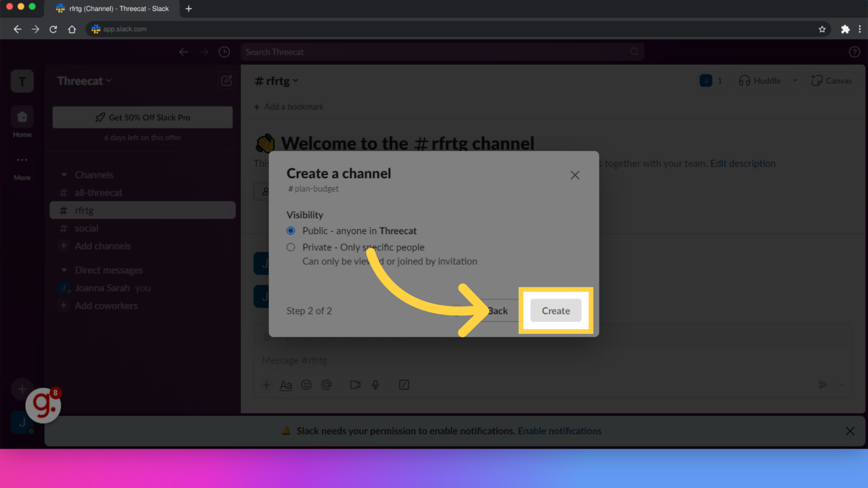
Task: Navigate forward in Slack history
Action: click(x=204, y=52)
